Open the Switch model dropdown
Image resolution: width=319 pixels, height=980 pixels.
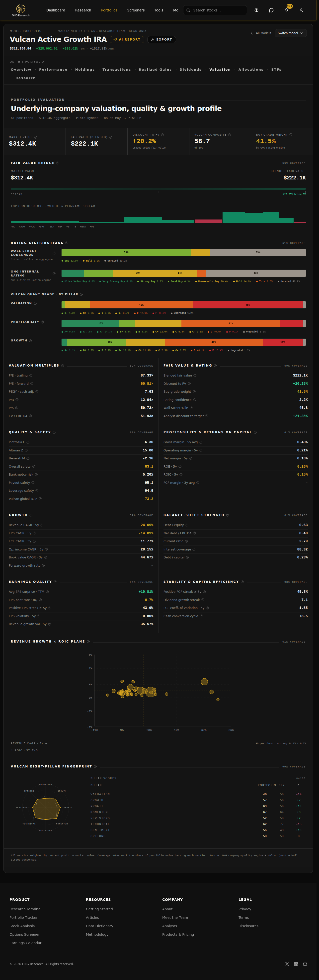point(290,33)
